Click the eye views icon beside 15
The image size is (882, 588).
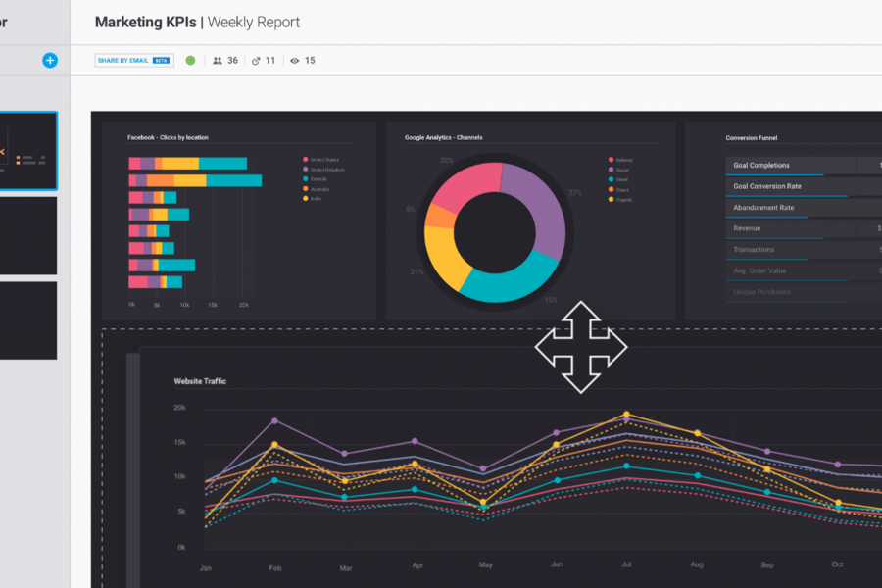(294, 61)
